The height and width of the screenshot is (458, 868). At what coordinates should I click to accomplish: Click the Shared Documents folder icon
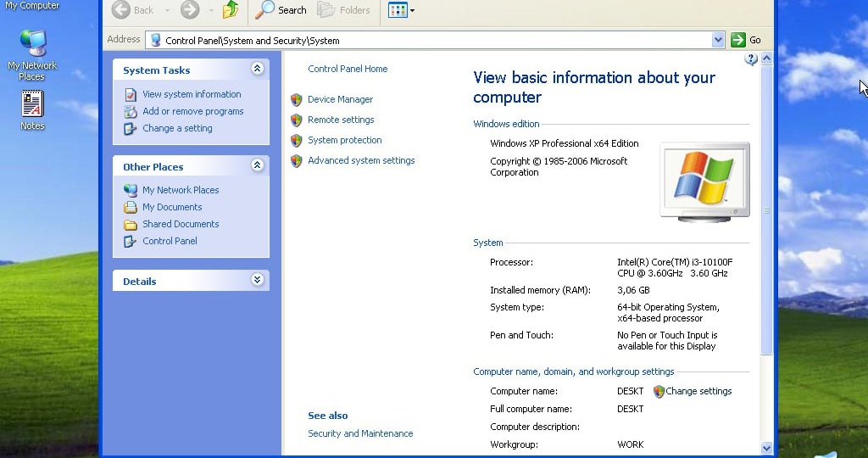(x=130, y=225)
